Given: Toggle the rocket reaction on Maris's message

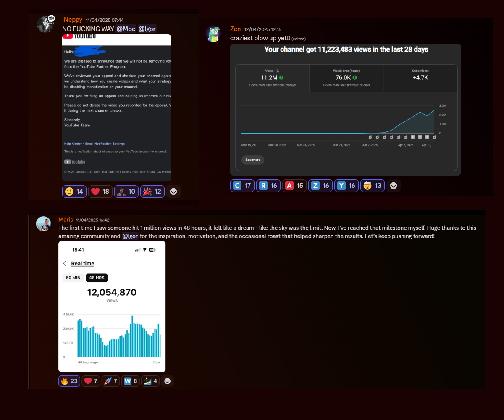Looking at the screenshot, I should (x=110, y=381).
